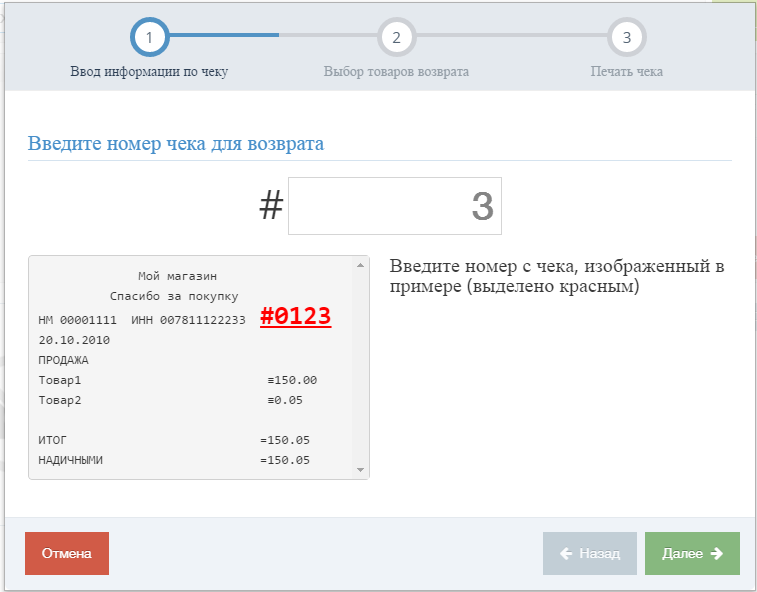The height and width of the screenshot is (592, 757).
Task: Click the receipt scrollbar track
Action: click(x=360, y=367)
